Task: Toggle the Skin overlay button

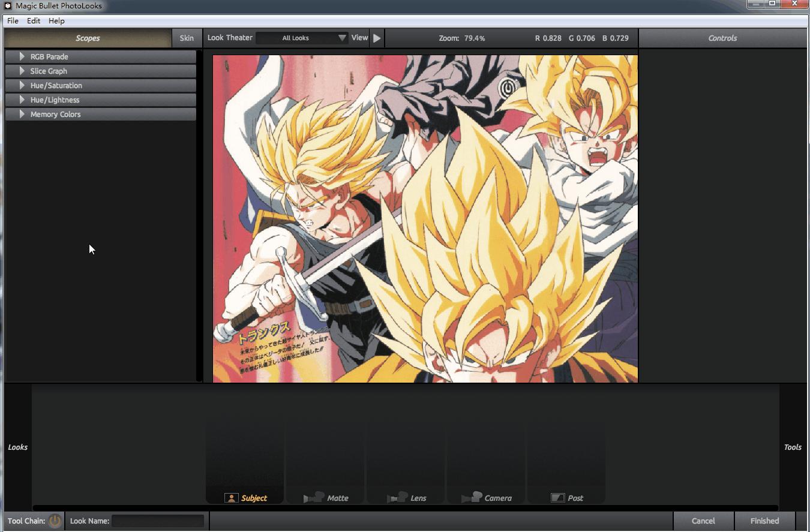Action: click(x=187, y=38)
